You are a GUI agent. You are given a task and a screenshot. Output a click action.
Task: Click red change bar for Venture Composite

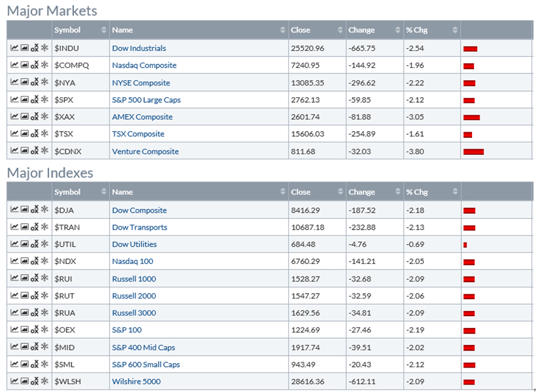tap(473, 151)
